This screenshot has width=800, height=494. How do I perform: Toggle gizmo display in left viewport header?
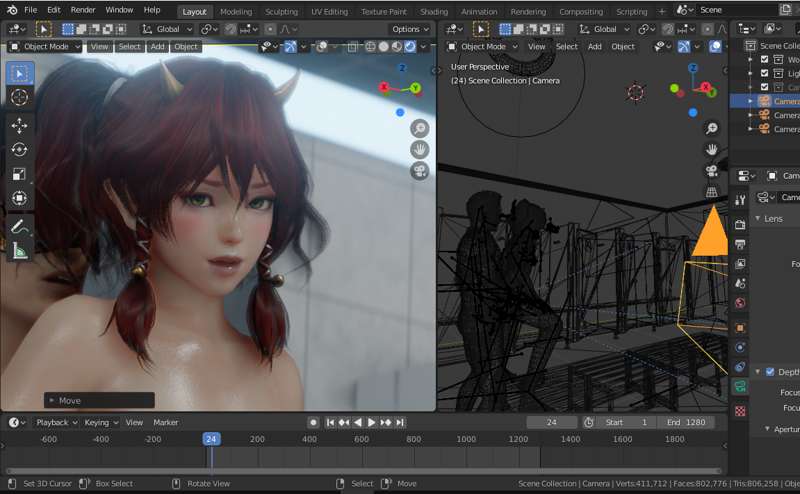290,47
